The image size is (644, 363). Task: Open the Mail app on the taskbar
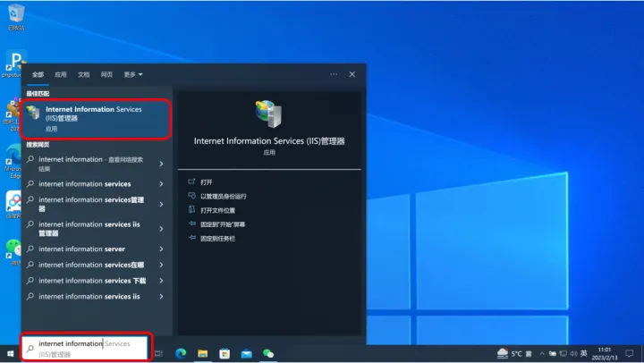246,353
